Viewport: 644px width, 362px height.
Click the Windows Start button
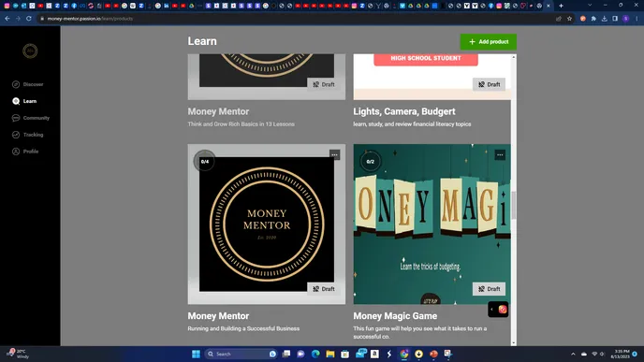pos(196,354)
